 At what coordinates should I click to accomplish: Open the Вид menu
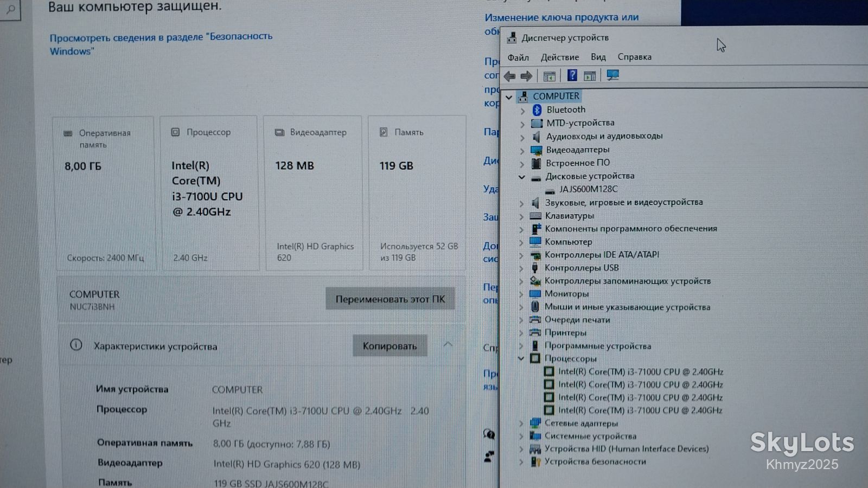click(598, 57)
